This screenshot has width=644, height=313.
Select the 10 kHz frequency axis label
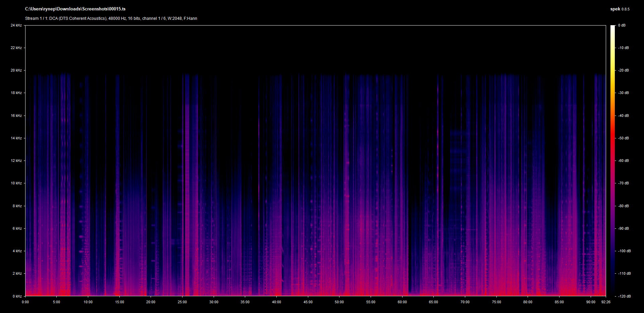(16, 183)
